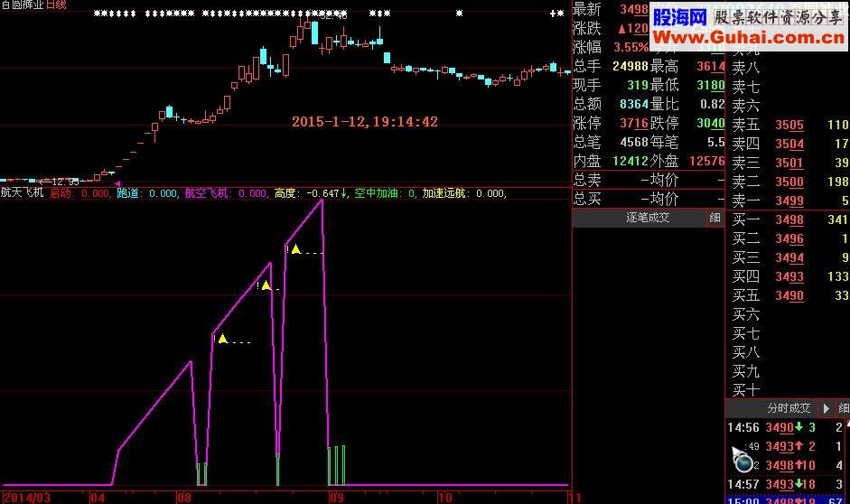Select the 逐笔成交 panel header
The height and width of the screenshot is (504, 850).
(648, 218)
